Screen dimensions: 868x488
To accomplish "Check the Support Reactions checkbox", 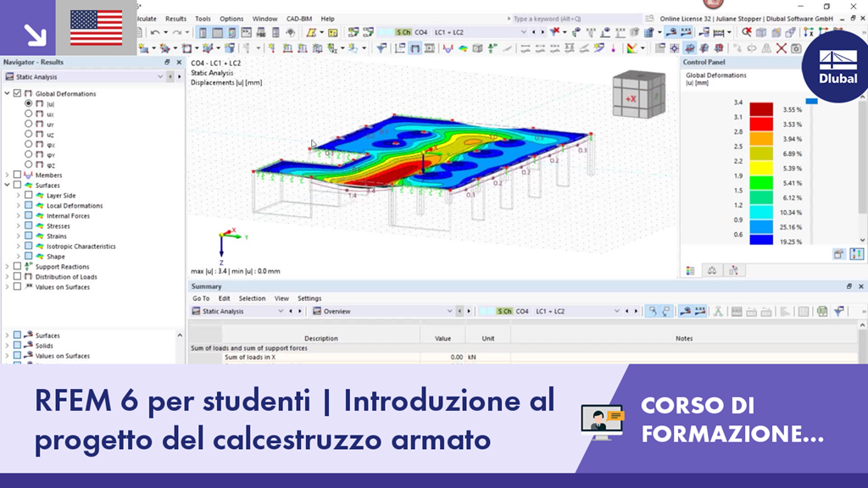I will pos(18,267).
